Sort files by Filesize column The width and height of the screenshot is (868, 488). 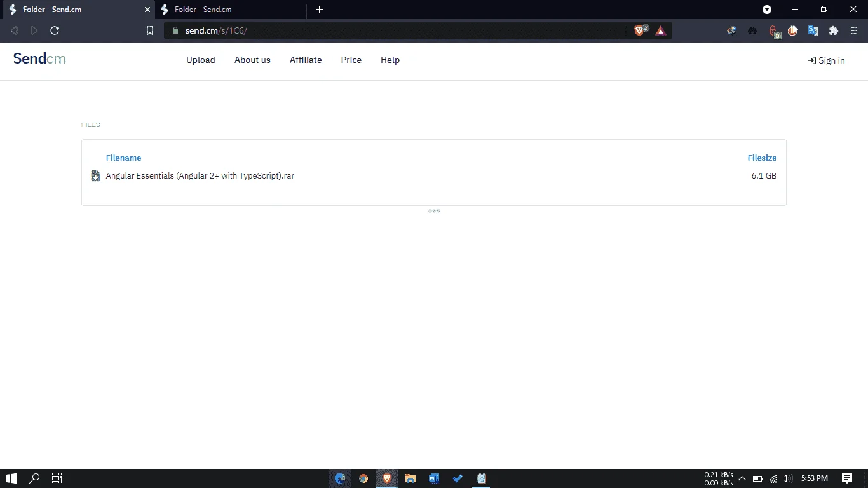pyautogui.click(x=762, y=158)
